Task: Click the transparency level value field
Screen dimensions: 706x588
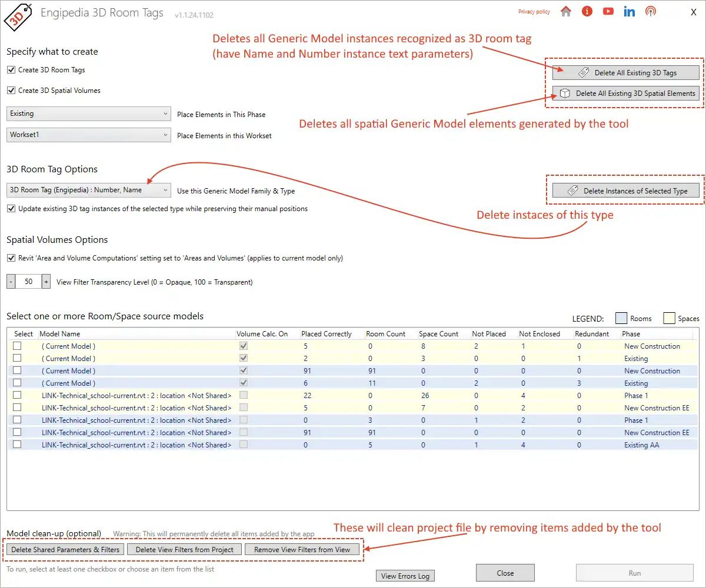Action: point(29,282)
